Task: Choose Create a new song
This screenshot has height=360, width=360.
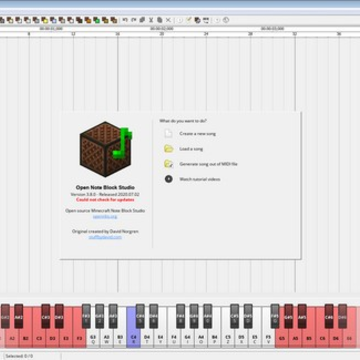Action: pos(198,134)
